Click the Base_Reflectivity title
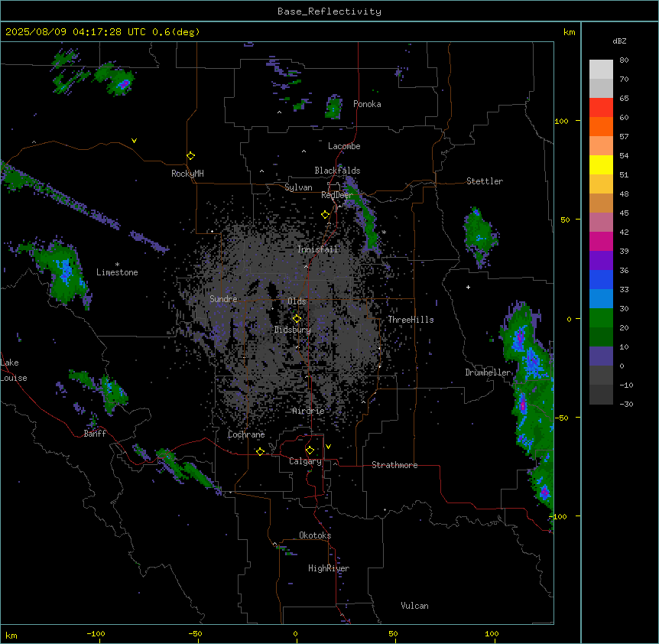Viewport: 659px width, 644px height. tap(329, 11)
